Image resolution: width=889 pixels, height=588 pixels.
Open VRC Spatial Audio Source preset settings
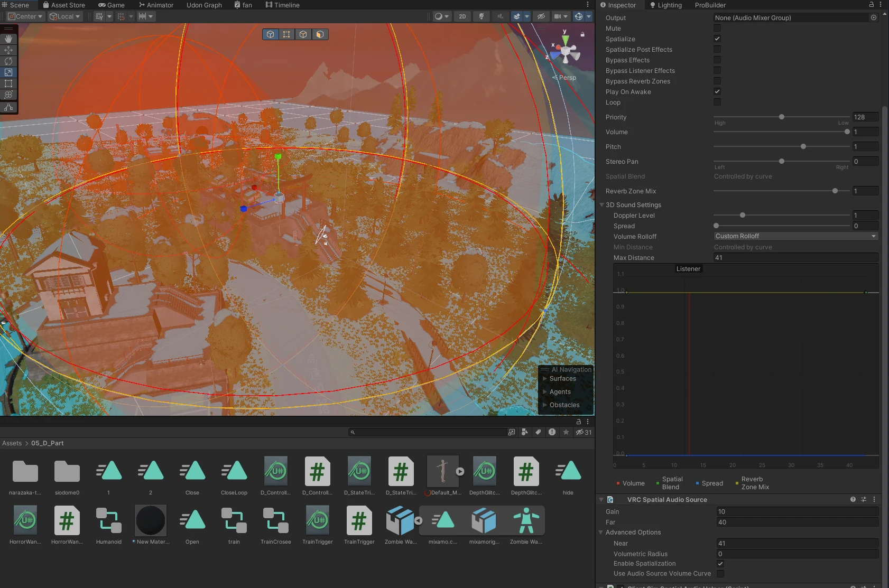864,499
